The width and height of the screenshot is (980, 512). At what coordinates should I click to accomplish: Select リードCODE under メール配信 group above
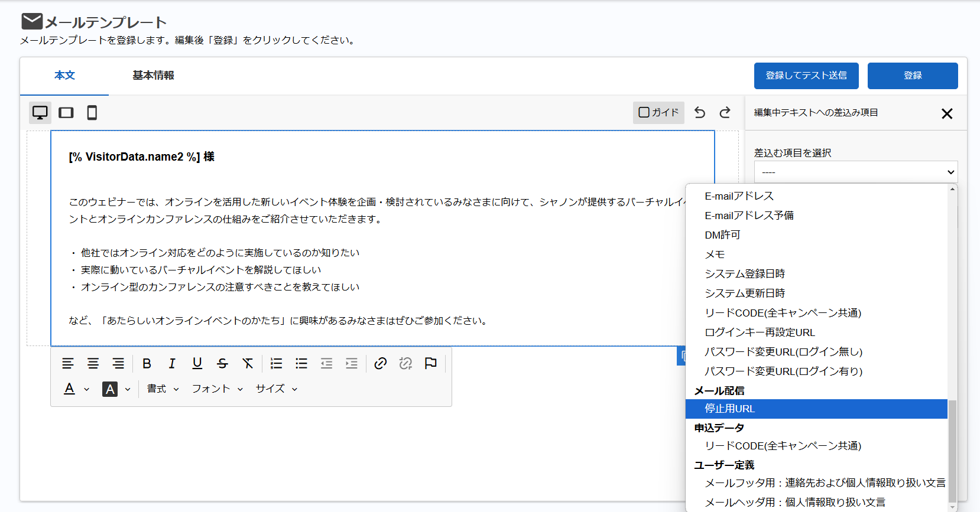coord(816,313)
